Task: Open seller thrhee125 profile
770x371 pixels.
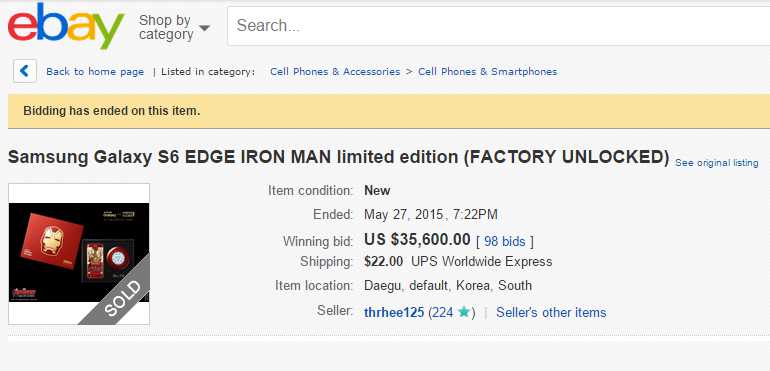Action: point(394,313)
